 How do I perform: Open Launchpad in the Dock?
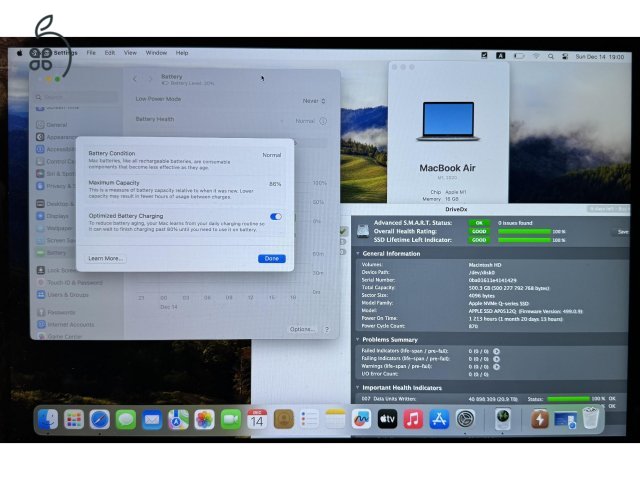(74, 419)
